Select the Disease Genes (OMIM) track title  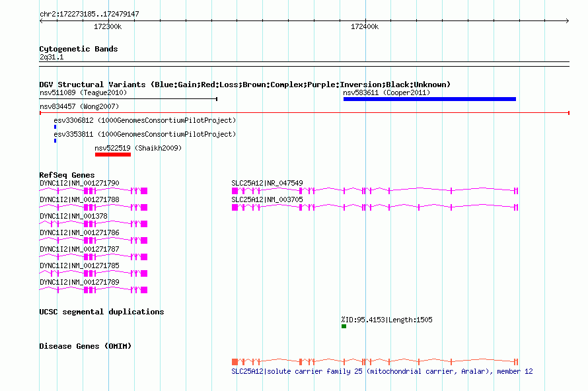tap(85, 346)
